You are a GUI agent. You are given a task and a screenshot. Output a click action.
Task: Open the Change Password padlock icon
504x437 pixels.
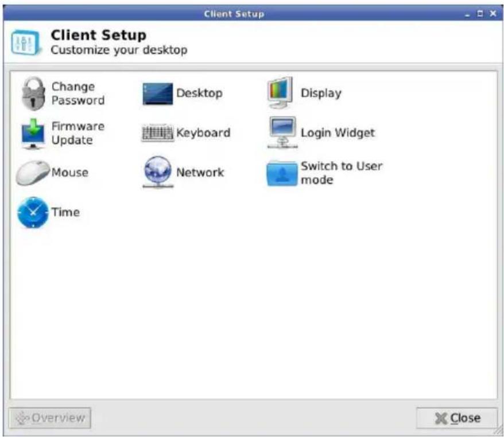(33, 93)
